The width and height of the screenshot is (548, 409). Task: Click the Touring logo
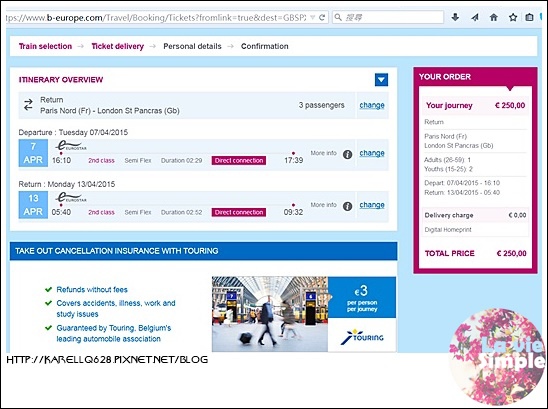point(362,336)
